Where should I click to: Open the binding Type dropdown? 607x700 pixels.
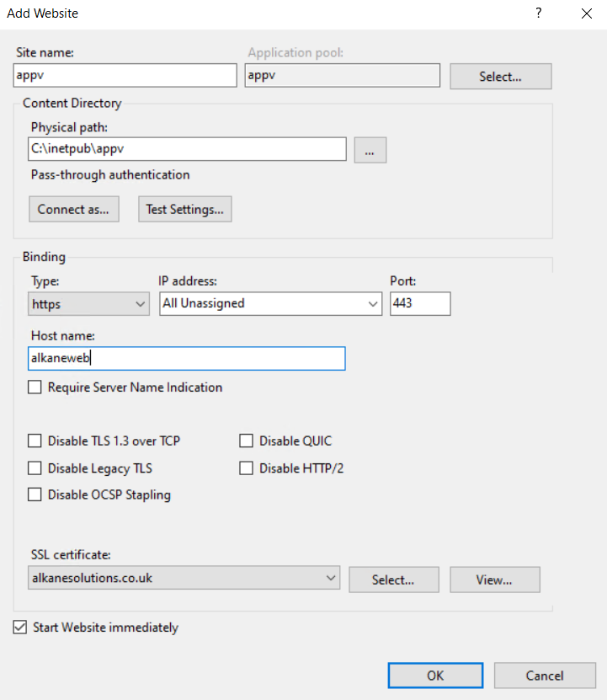coord(88,304)
